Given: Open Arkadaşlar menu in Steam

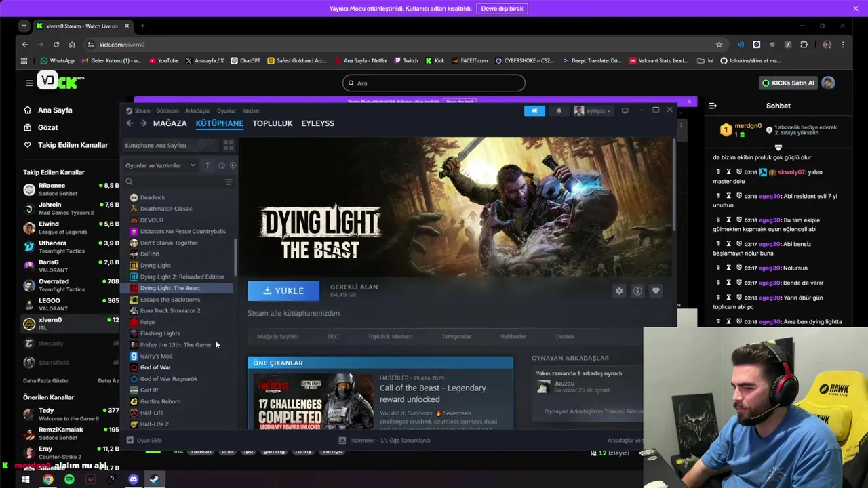Looking at the screenshot, I should click(198, 110).
